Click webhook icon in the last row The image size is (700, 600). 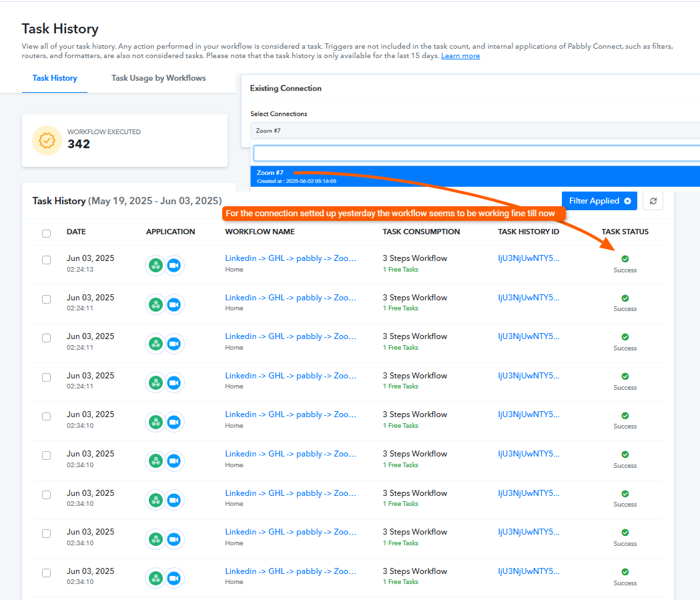[155, 579]
